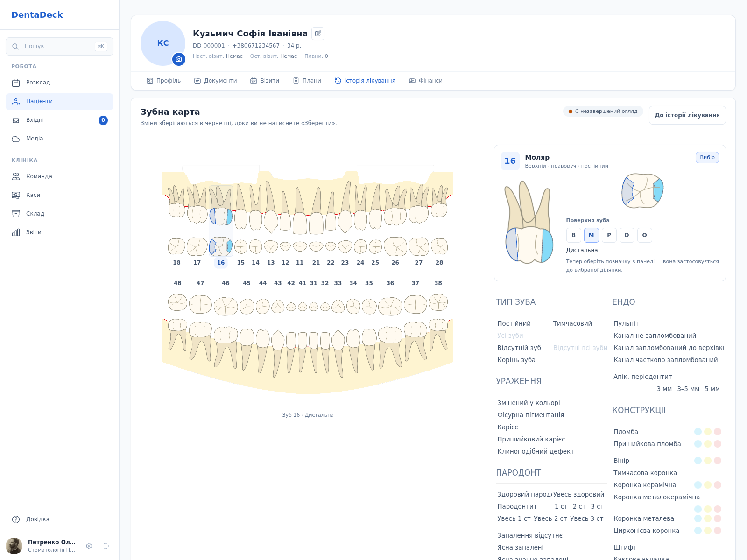The height and width of the screenshot is (560, 747).
Task: Open the Плани tab
Action: coord(307,81)
